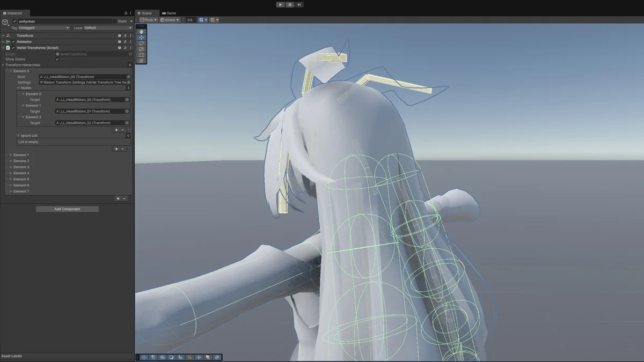The height and width of the screenshot is (362, 644).
Task: Switch to the Scene tab
Action: [x=144, y=13]
